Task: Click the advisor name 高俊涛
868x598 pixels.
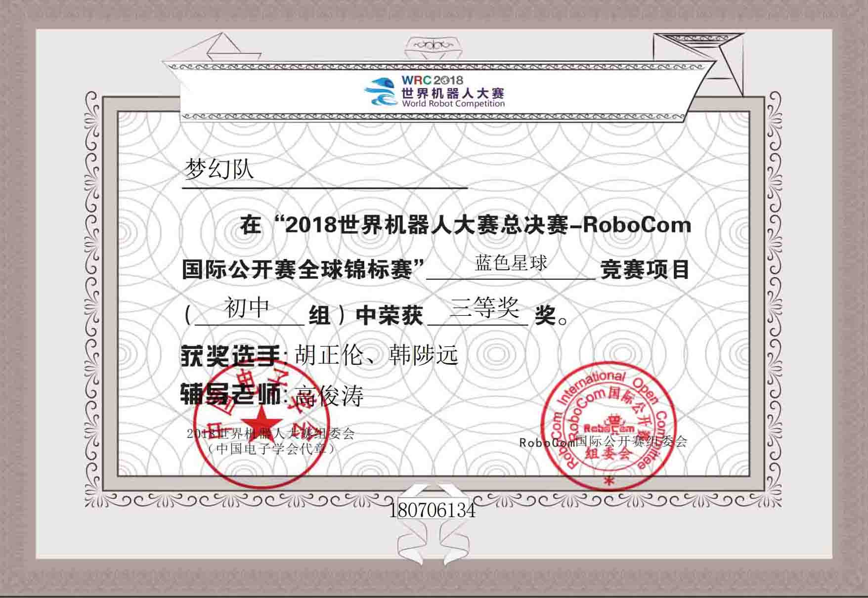Action: [x=329, y=396]
